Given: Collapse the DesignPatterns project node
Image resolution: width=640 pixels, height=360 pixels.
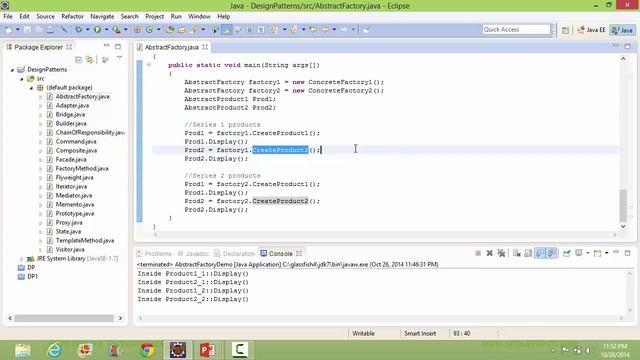Looking at the screenshot, I should tap(12, 70).
